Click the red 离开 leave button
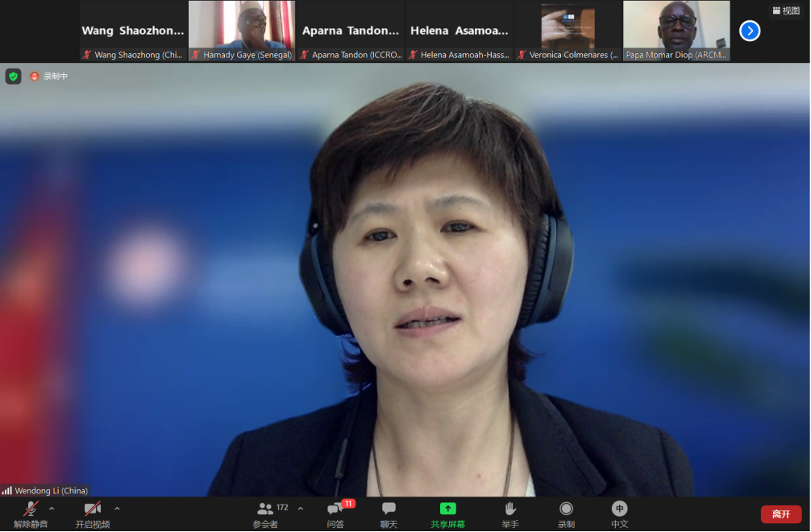The height and width of the screenshot is (532, 811). click(x=780, y=514)
